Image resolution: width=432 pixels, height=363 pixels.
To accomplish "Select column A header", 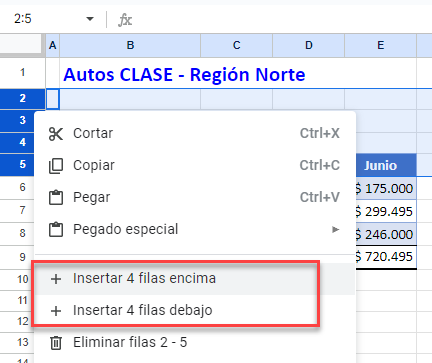I will (53, 45).
